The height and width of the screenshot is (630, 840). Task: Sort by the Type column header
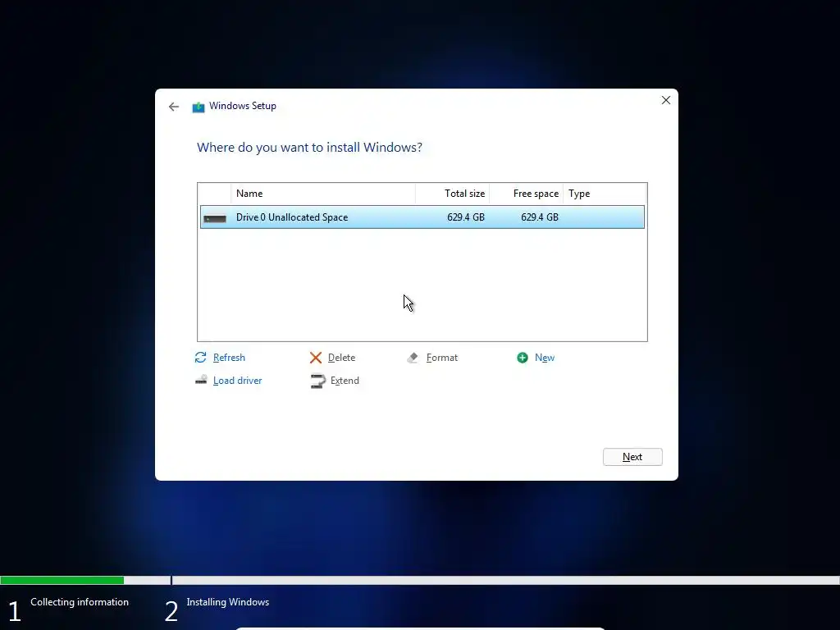[605, 194]
